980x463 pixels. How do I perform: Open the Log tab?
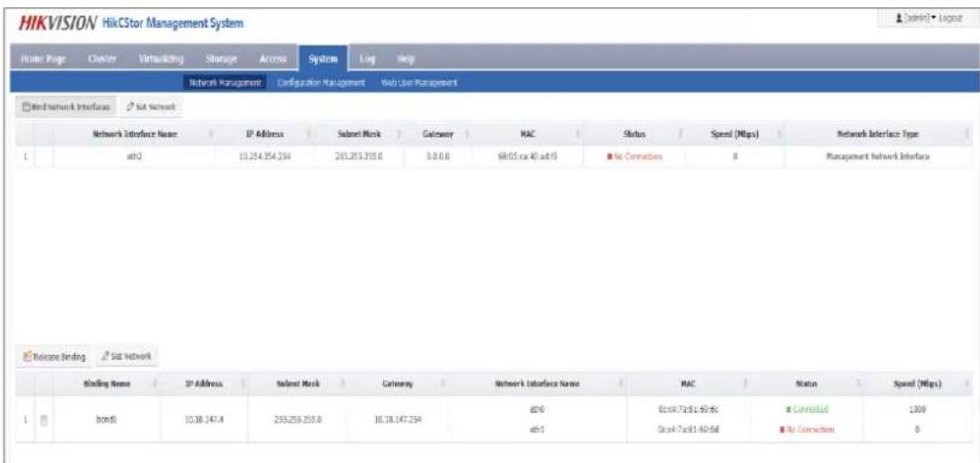(366, 59)
